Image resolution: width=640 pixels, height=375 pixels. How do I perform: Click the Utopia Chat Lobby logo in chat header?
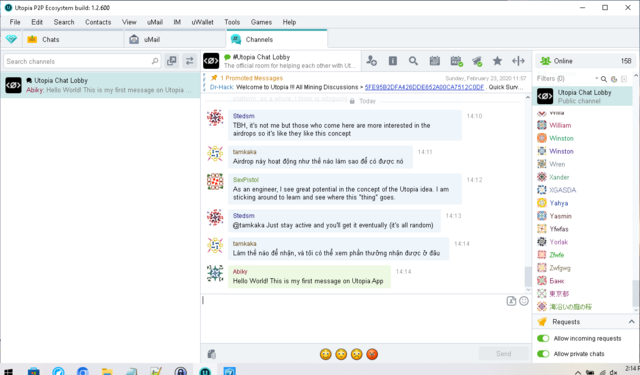coord(211,61)
